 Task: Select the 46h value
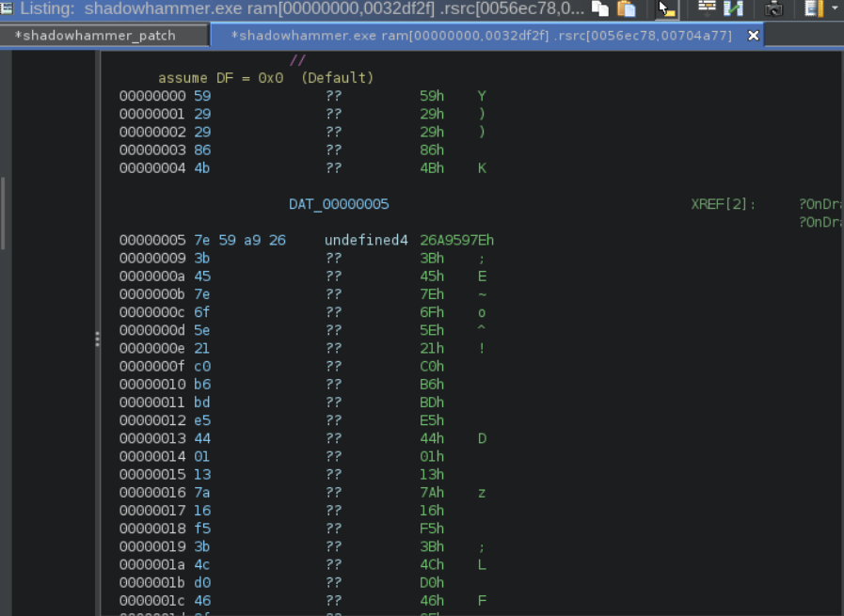[x=432, y=601]
